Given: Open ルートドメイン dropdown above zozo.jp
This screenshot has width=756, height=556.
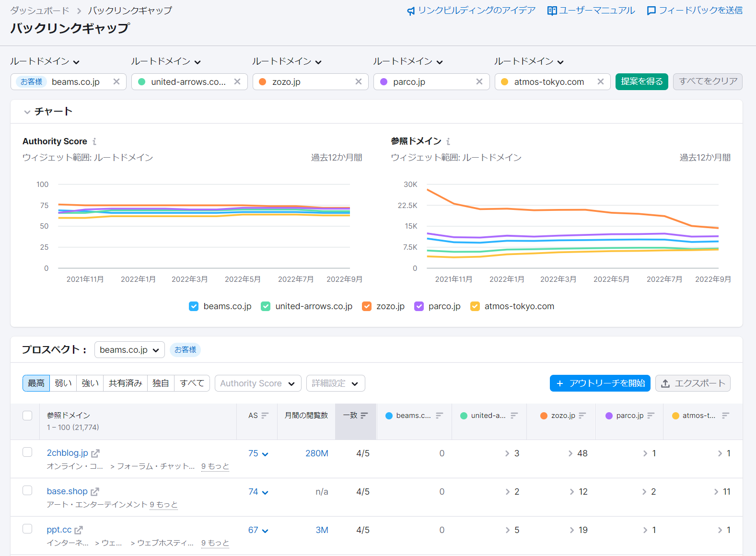Looking at the screenshot, I should pyautogui.click(x=287, y=61).
